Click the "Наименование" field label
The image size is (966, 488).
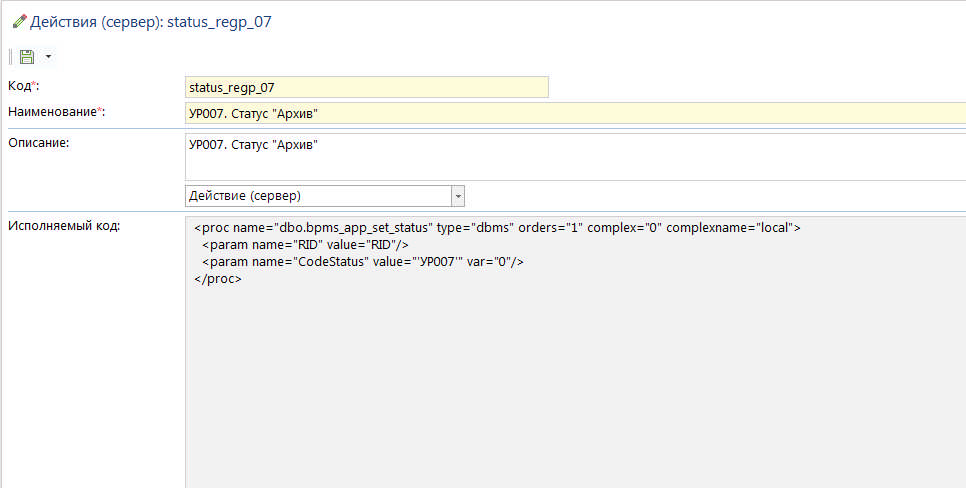pos(52,112)
